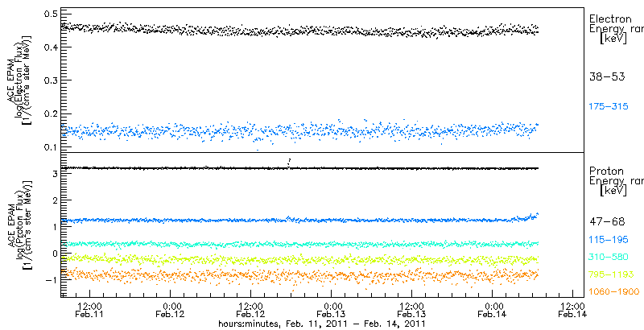Click the '12:00 Feb.12' time axis label
Image resolution: width=644 pixels, height=330 pixels.
[250, 311]
